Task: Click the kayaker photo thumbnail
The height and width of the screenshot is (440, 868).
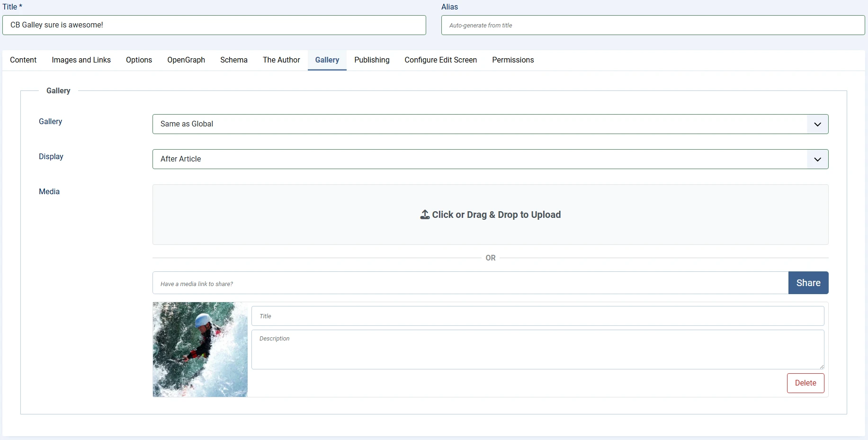Action: [x=200, y=350]
